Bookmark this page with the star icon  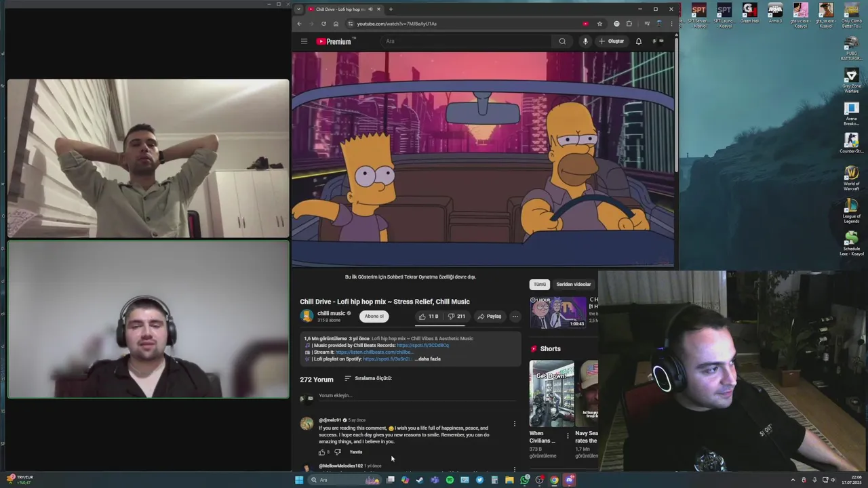pos(599,24)
